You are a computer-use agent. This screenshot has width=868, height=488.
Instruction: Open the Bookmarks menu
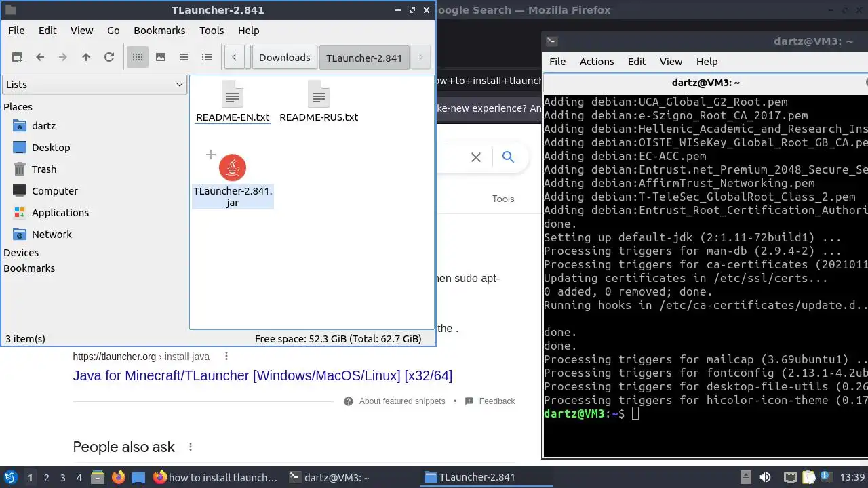click(x=159, y=30)
